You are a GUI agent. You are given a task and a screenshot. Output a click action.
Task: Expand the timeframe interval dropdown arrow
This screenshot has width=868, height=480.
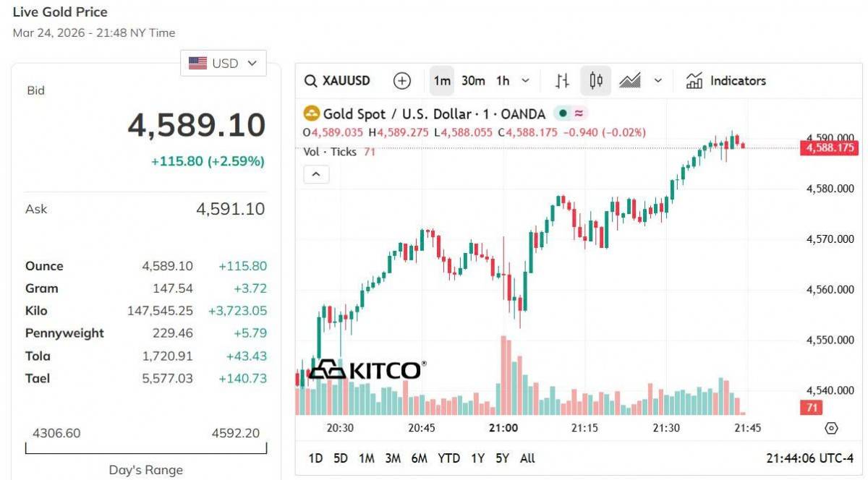pos(526,81)
